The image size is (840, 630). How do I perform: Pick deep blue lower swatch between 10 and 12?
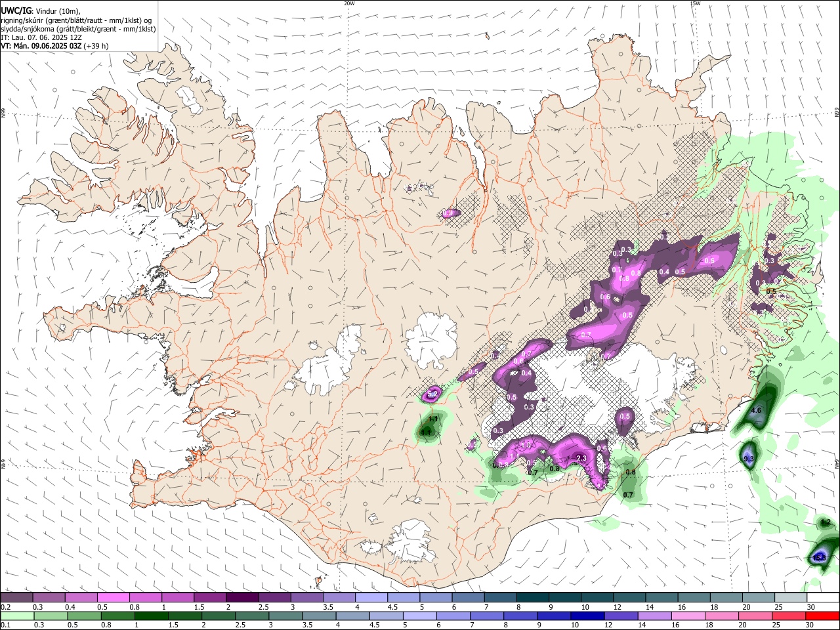[x=587, y=616]
